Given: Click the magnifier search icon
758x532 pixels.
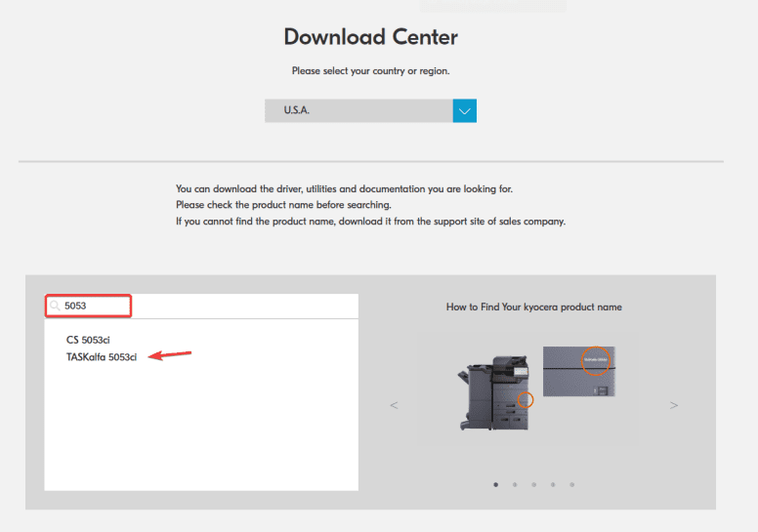Looking at the screenshot, I should 55,307.
